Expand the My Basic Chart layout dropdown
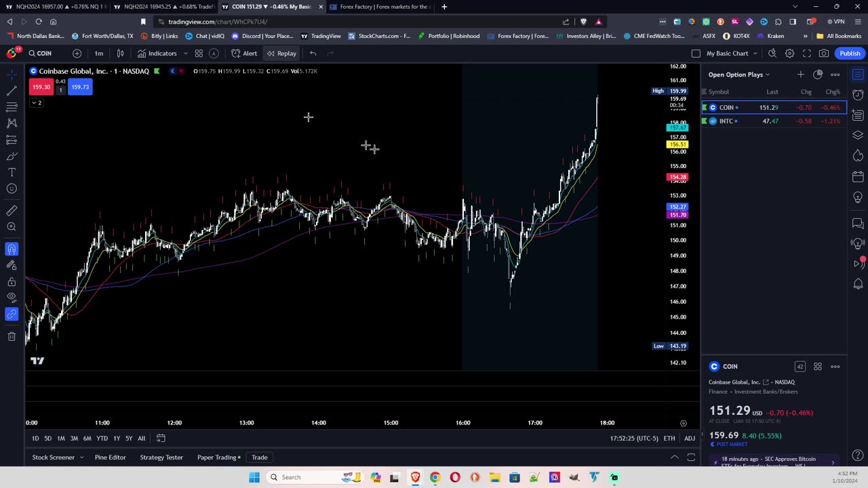The height and width of the screenshot is (488, 868). pos(755,54)
